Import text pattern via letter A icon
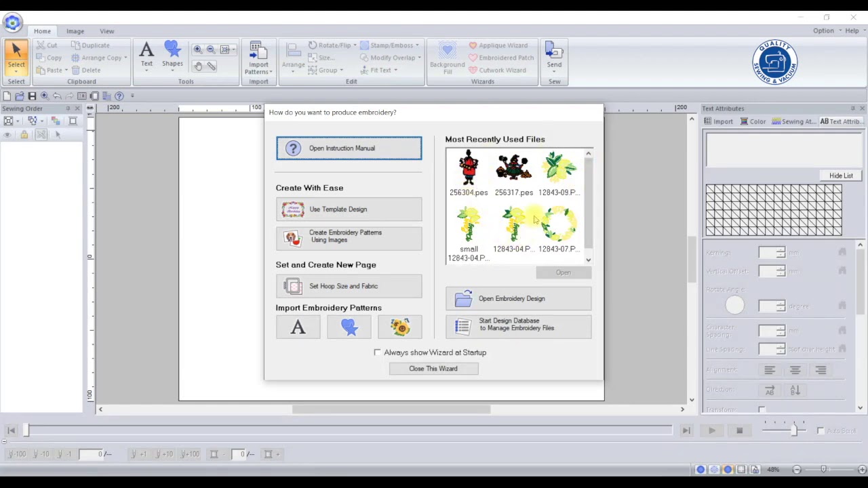 click(x=298, y=327)
